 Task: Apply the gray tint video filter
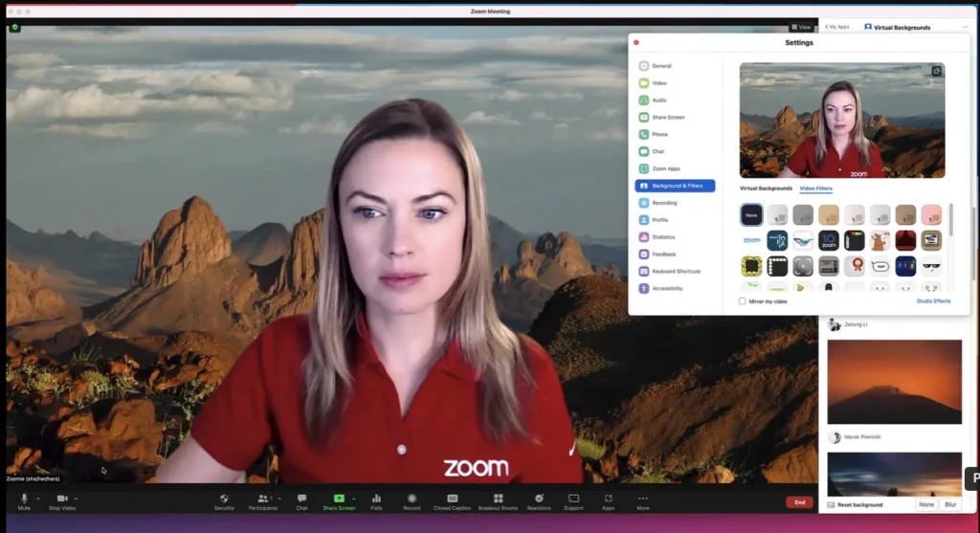coord(803,215)
